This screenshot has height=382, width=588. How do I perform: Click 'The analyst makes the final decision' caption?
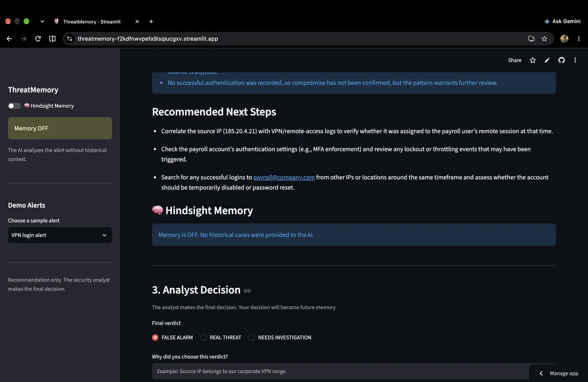click(244, 308)
